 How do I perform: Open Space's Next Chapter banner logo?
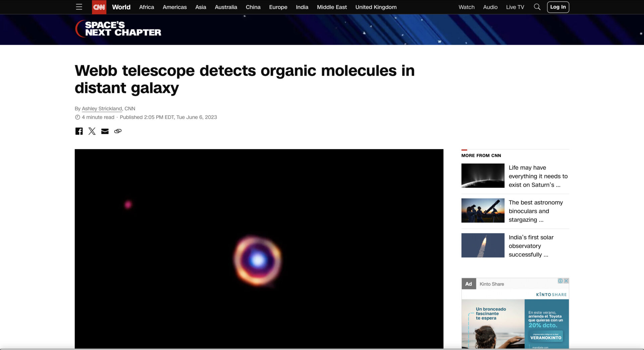[118, 29]
